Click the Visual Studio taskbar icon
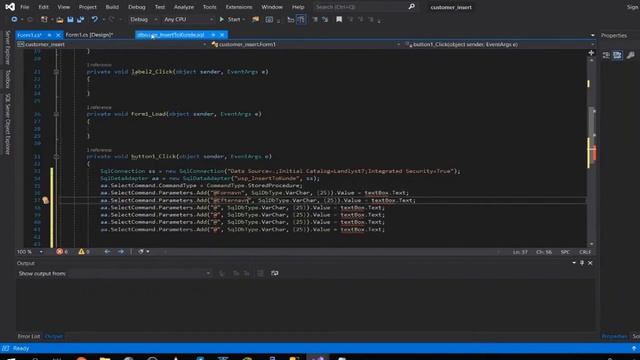 pos(318,358)
